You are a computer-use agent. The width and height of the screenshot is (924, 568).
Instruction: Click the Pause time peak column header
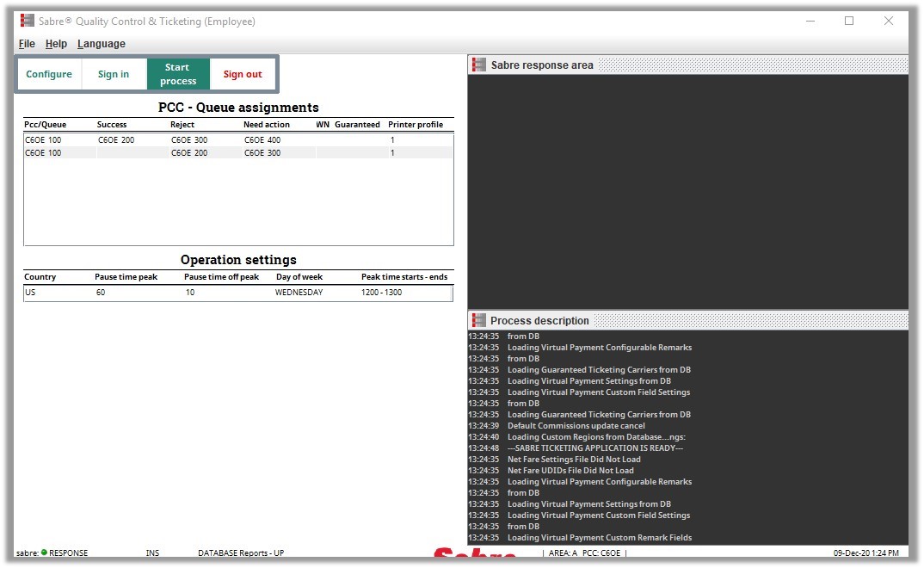click(126, 277)
